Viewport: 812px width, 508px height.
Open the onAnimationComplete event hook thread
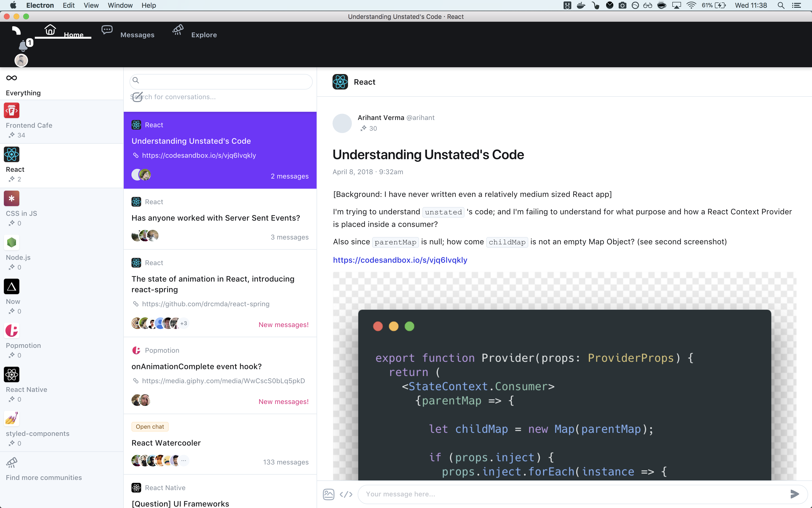tap(220, 376)
